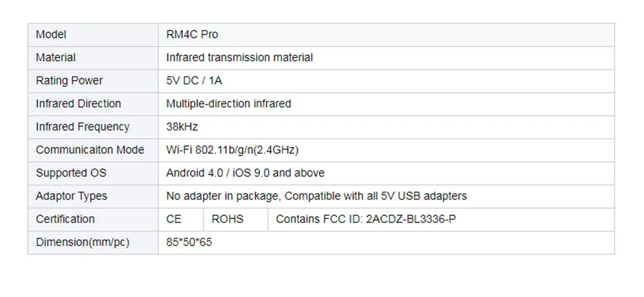Image resolution: width=644 pixels, height=297 pixels.
Task: Click the Adaptor Types label
Action: [71, 196]
